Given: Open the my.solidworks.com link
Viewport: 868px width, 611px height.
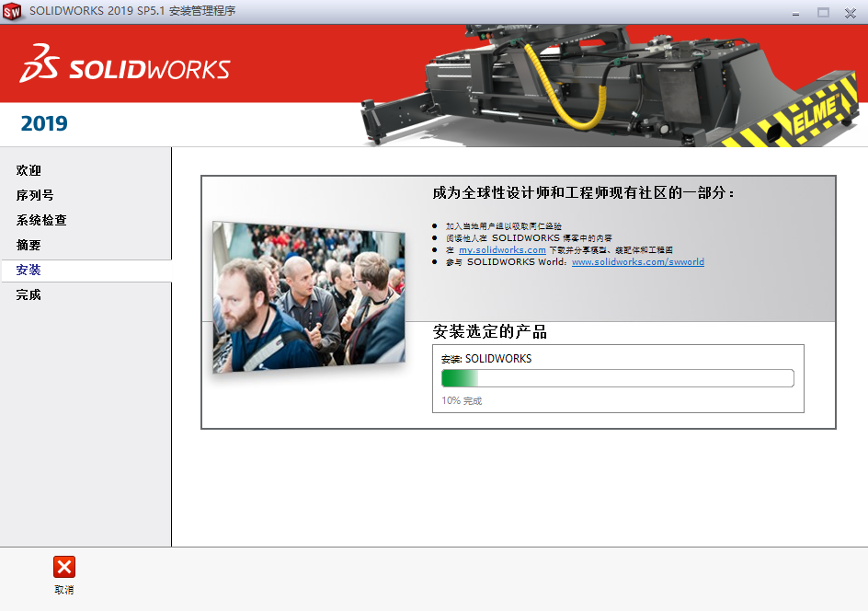Looking at the screenshot, I should pyautogui.click(x=502, y=249).
